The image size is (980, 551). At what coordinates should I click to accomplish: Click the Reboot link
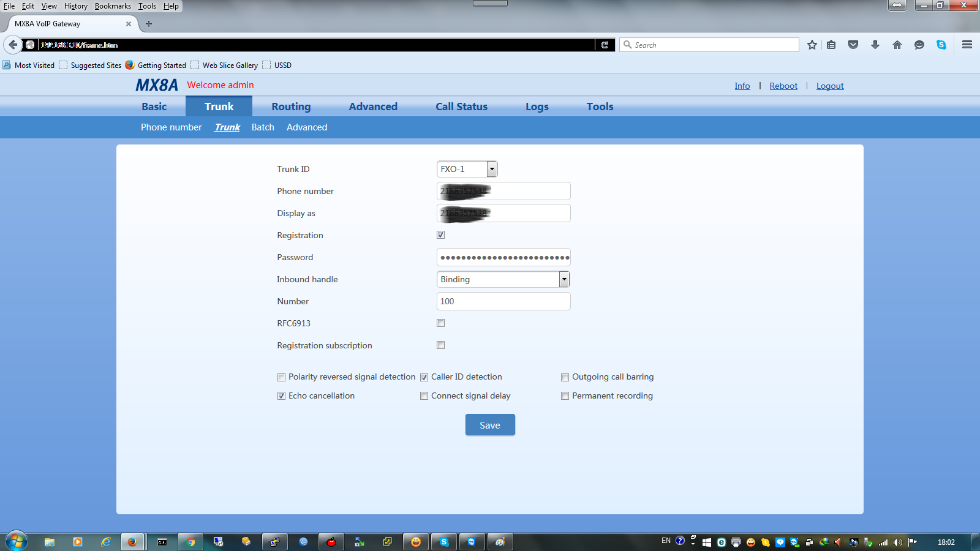click(783, 86)
